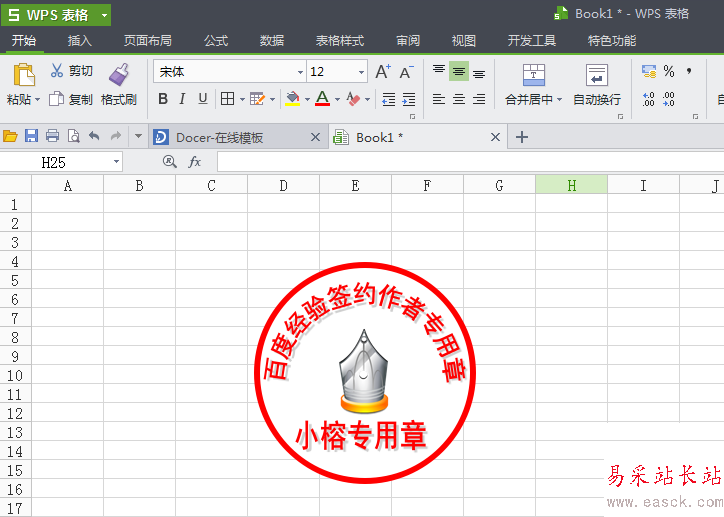Toggle bottom vertical alignment

tap(479, 73)
